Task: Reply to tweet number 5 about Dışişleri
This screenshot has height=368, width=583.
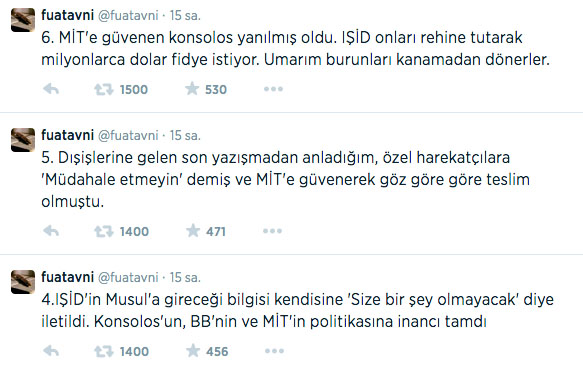Action: pos(51,231)
